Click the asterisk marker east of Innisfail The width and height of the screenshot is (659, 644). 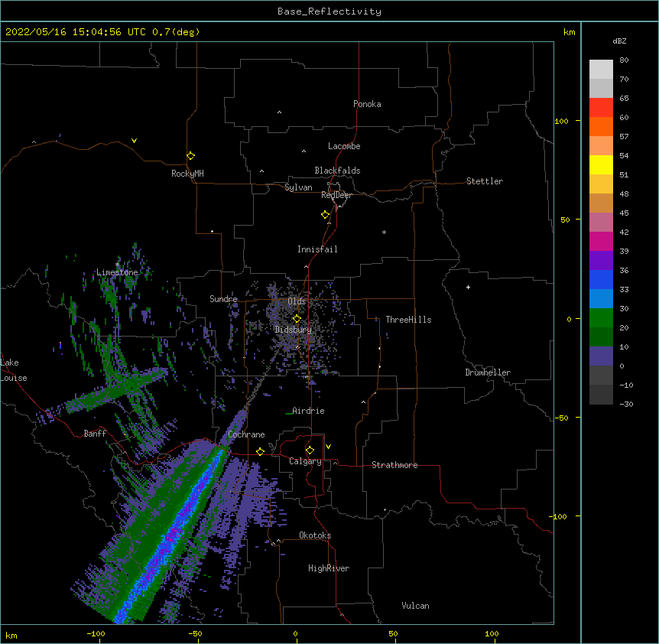384,233
